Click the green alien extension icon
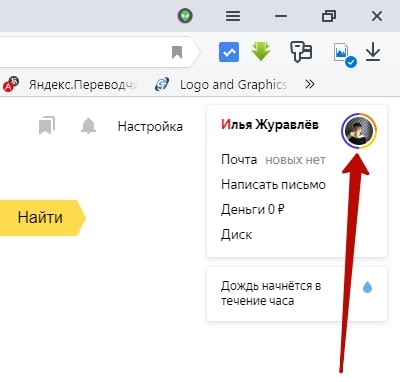This screenshot has width=400, height=382. click(185, 16)
